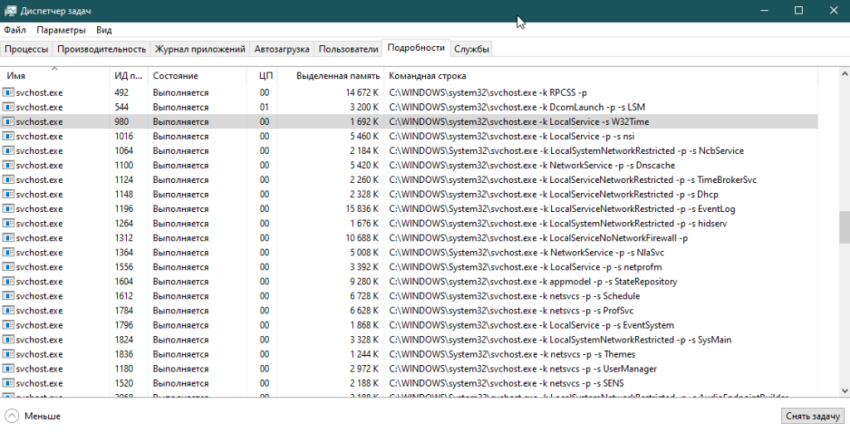The width and height of the screenshot is (850, 433).
Task: Click the memory value 10 688 K
Action: click(363, 238)
